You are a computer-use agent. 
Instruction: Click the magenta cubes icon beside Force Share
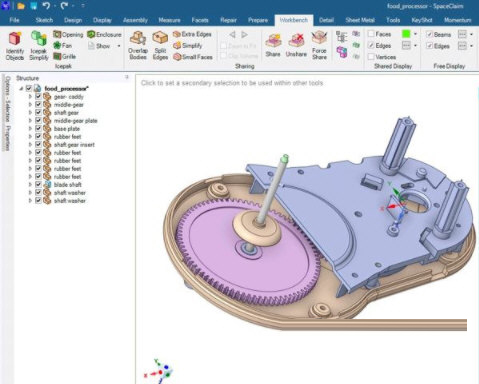(342, 52)
